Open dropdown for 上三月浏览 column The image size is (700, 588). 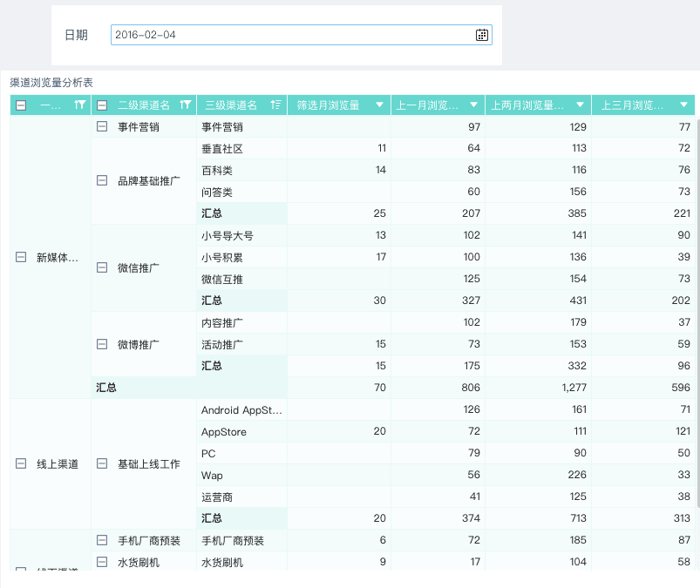(x=683, y=105)
